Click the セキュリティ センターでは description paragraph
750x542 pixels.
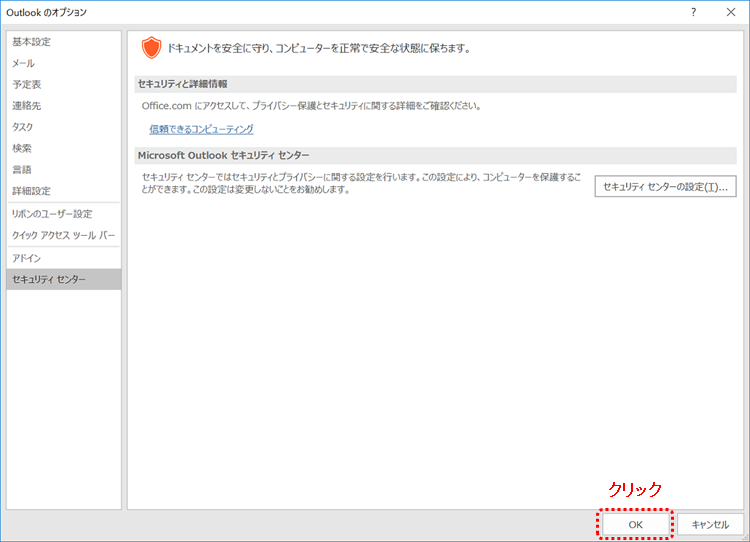361,183
